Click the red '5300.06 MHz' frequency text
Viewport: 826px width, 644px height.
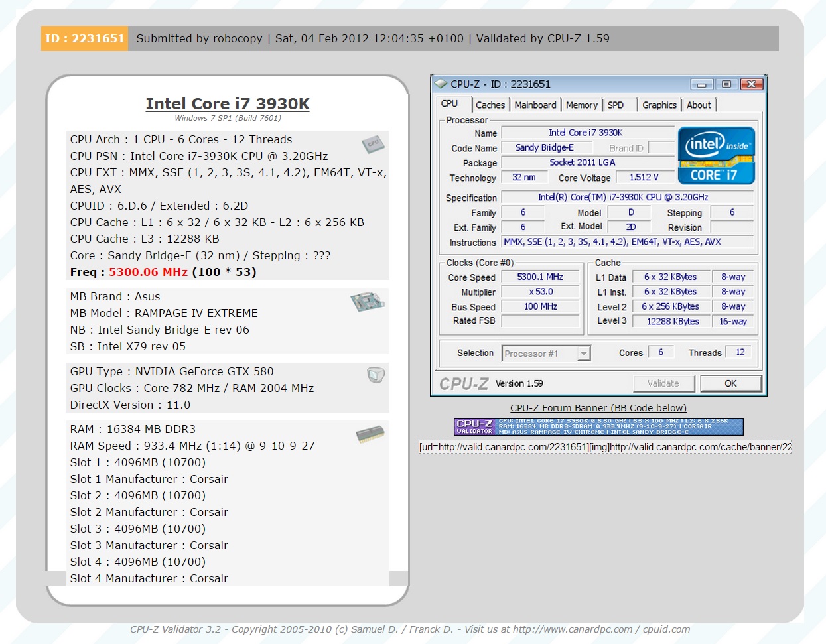tap(148, 272)
